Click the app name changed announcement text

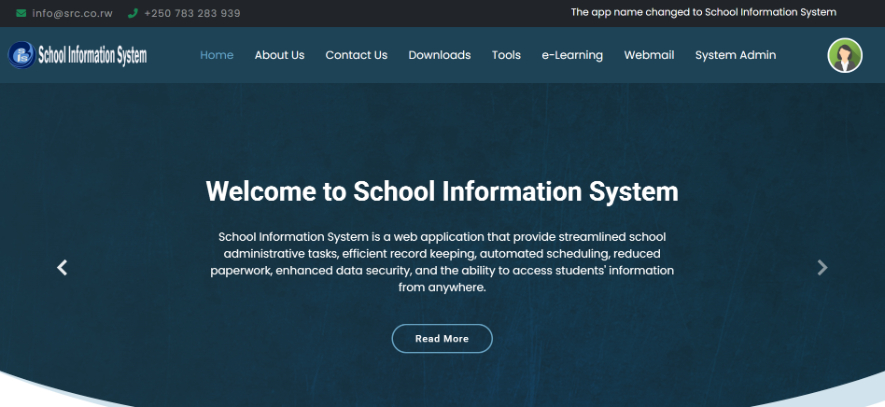[703, 12]
